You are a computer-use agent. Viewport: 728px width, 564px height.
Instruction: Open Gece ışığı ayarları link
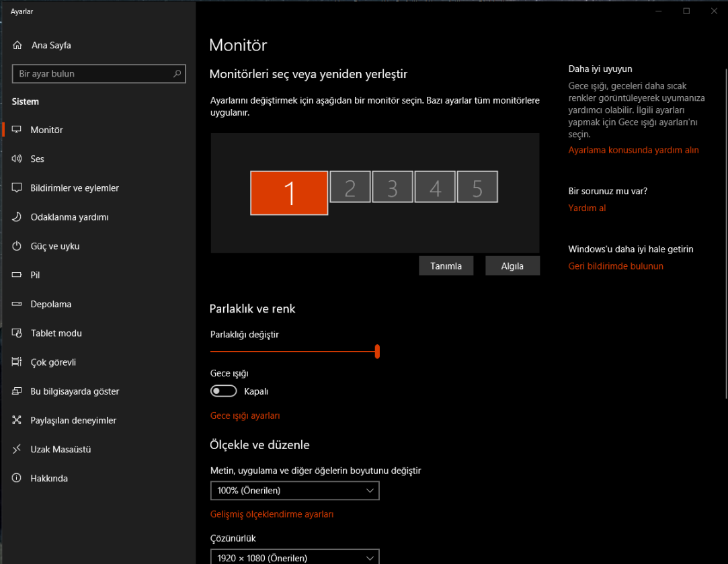pos(245,415)
